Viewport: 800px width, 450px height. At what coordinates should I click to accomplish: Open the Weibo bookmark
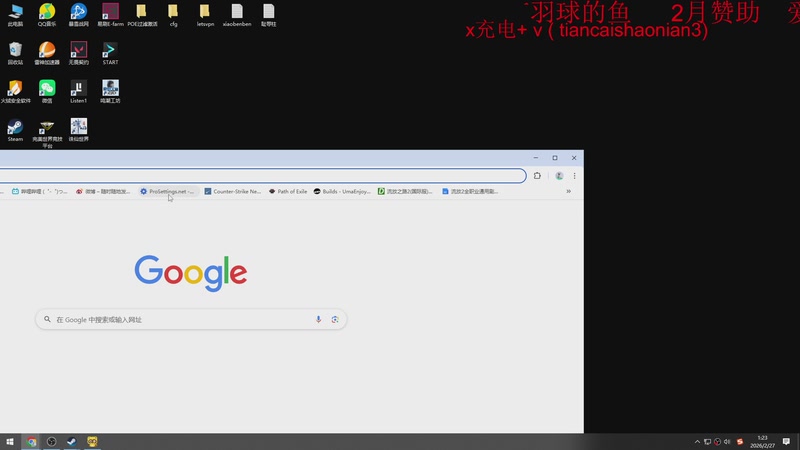click(103, 191)
